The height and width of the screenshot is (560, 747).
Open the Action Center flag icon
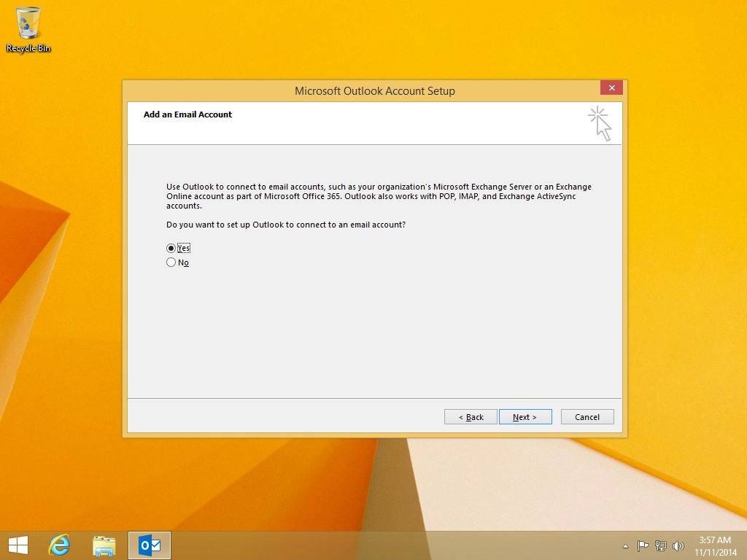[x=643, y=545]
